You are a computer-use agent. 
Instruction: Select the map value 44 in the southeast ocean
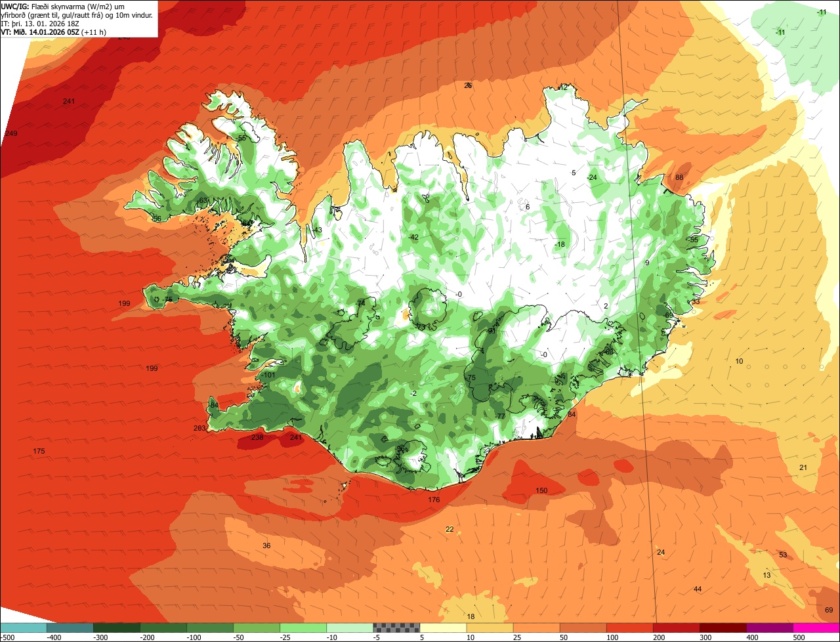698,589
